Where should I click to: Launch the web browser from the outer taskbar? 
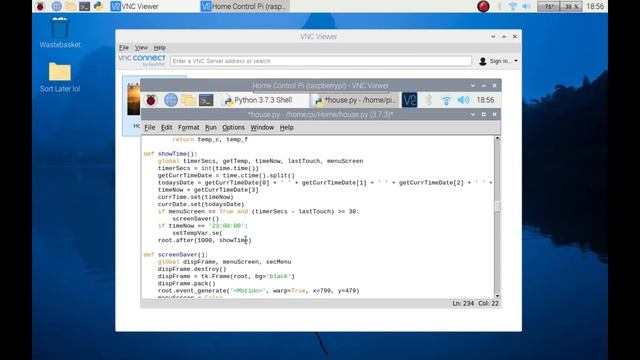[57, 6]
